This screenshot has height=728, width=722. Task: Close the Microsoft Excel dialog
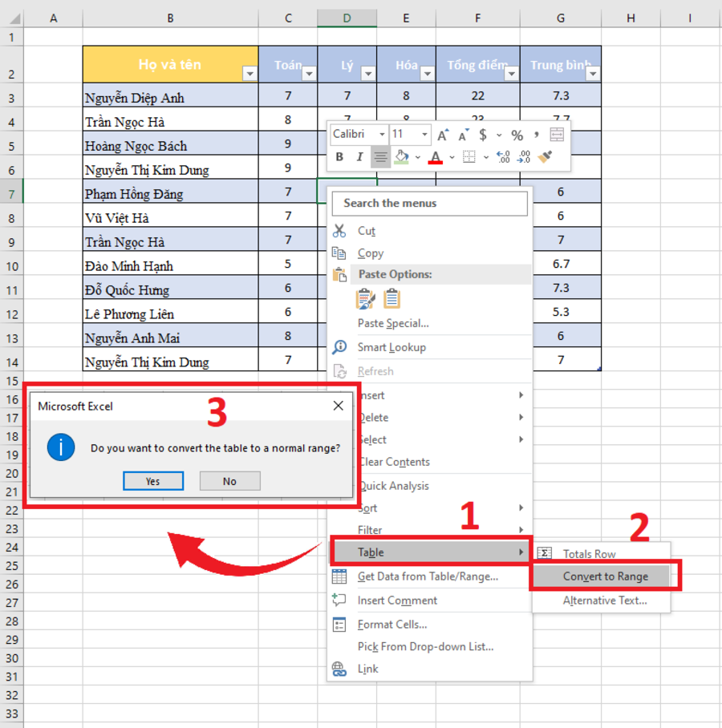339,406
